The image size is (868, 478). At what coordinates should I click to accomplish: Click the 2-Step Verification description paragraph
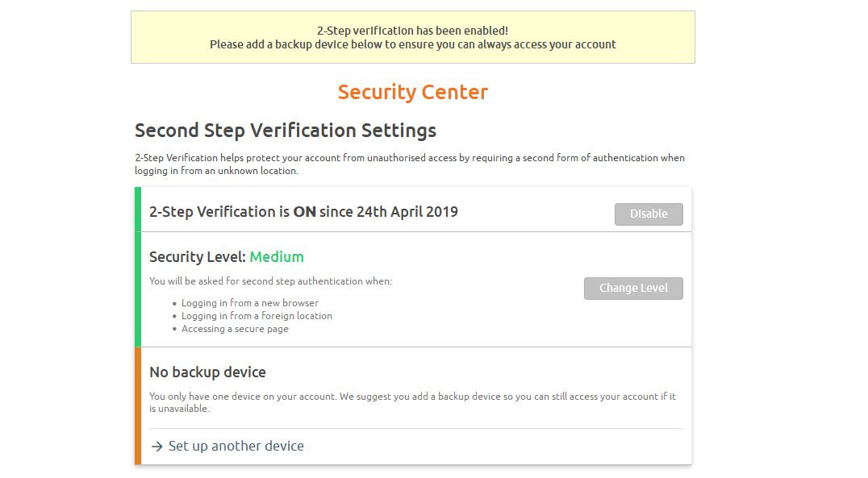coord(409,164)
